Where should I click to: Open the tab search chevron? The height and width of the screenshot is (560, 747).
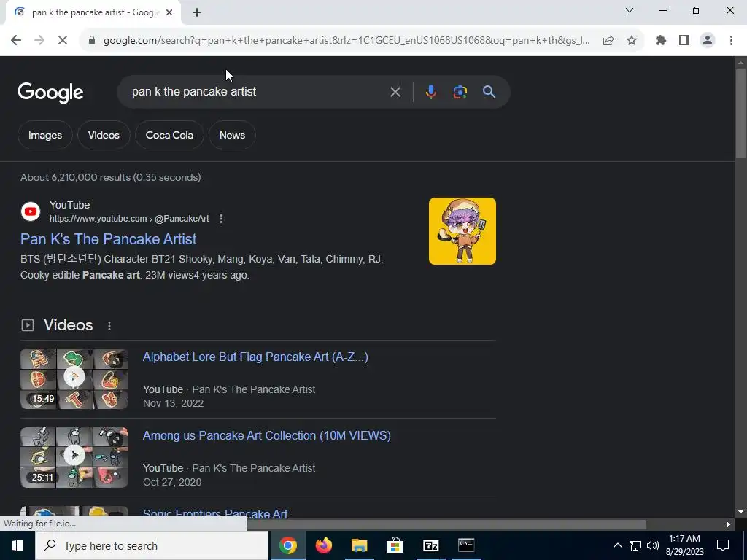(x=630, y=10)
